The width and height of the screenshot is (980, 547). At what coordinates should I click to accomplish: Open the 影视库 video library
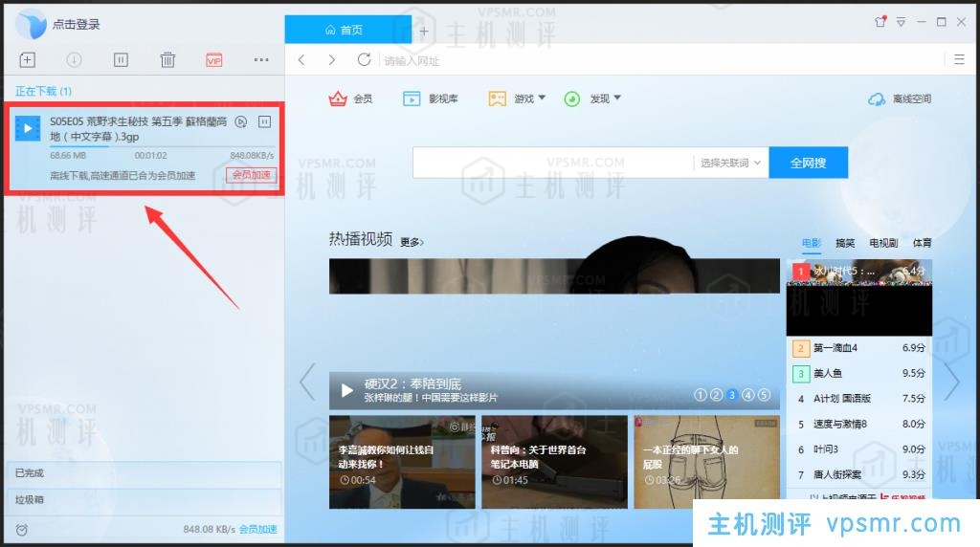(431, 98)
